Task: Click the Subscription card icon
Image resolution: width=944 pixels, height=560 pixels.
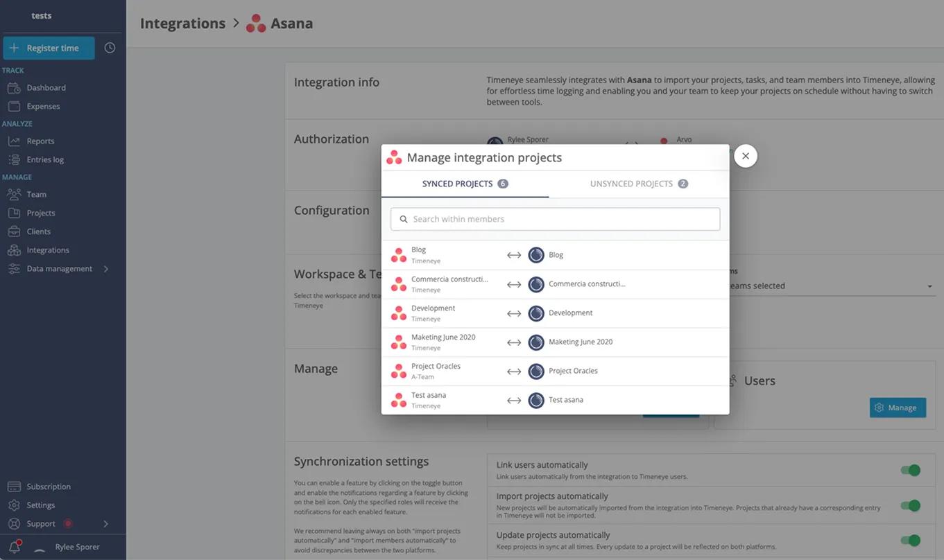Action: pos(14,487)
